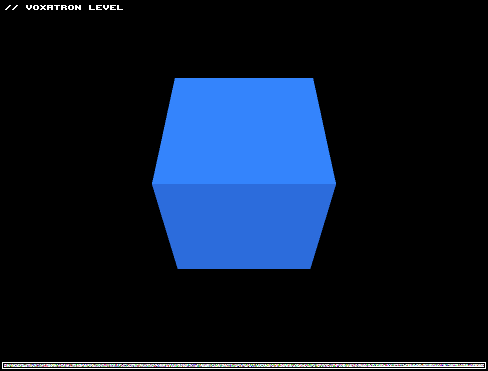
Task: Click the right end of the noise data bar
Action: 483,366
